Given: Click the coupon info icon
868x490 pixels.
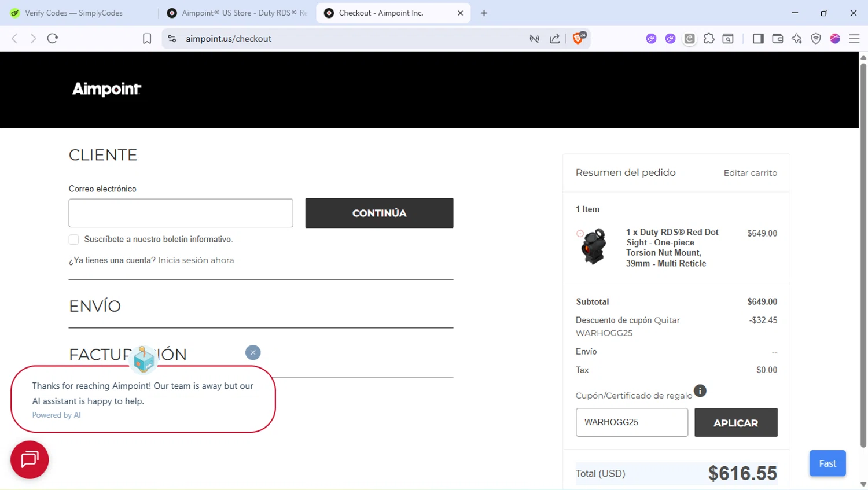Looking at the screenshot, I should [700, 391].
